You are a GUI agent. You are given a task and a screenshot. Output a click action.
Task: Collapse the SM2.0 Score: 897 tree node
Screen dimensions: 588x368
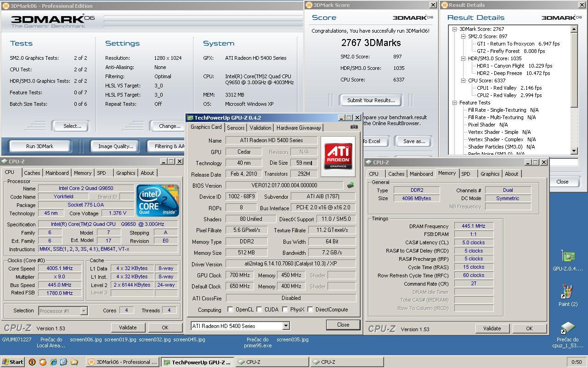pyautogui.click(x=463, y=36)
